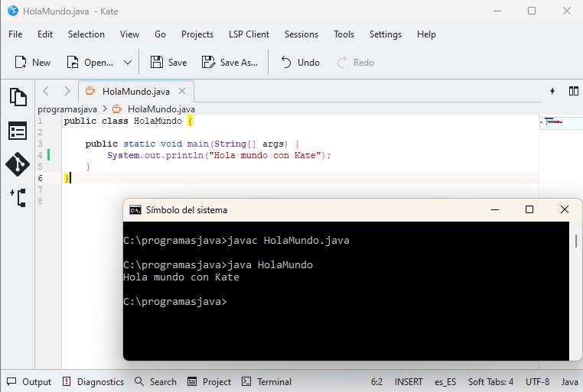
Task: Click cursor position 6:2 in status bar
Action: click(x=376, y=381)
